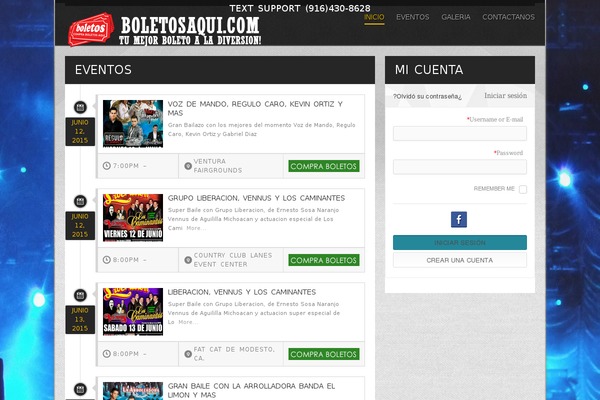This screenshot has width=600, height=400.
Task: Click the calendar icon above Junio 13, 2015
Action: pos(80,295)
